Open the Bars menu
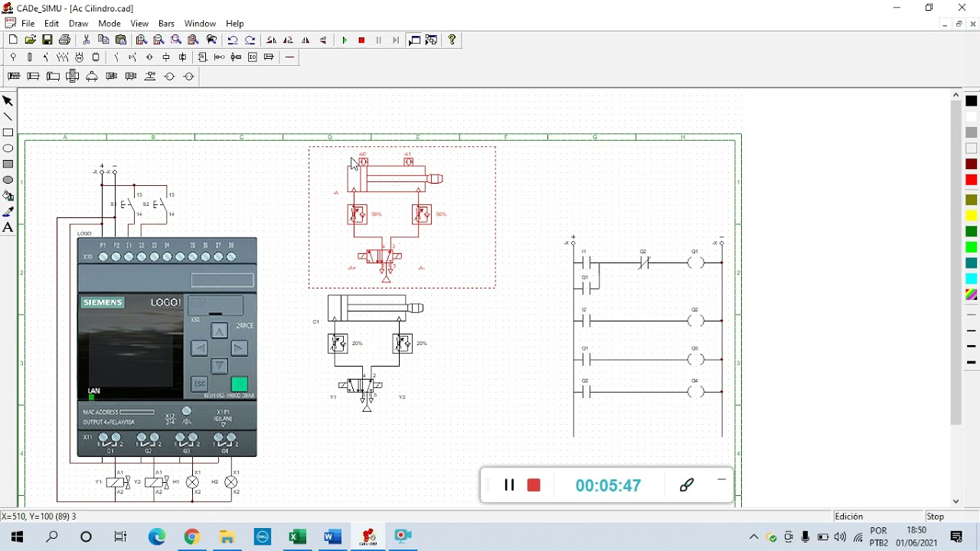 click(x=166, y=24)
